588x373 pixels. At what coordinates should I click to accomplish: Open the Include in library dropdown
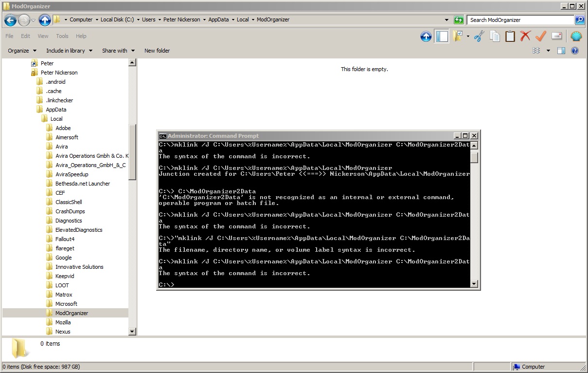[69, 51]
